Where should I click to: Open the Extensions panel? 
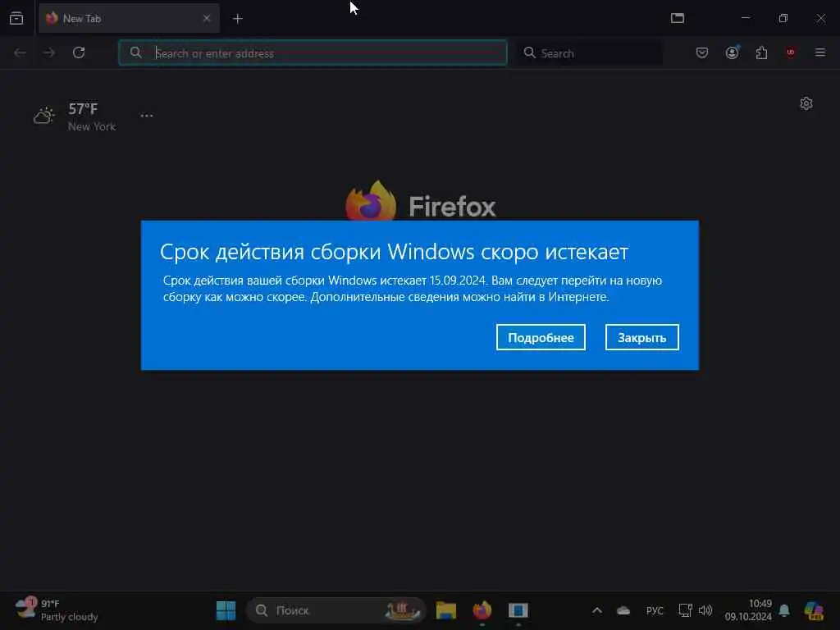pos(761,52)
